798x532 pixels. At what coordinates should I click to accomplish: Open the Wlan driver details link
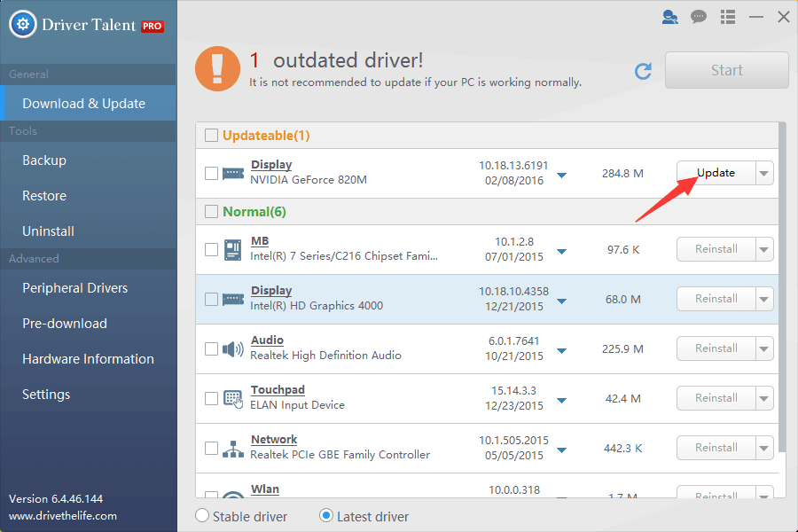point(264,489)
